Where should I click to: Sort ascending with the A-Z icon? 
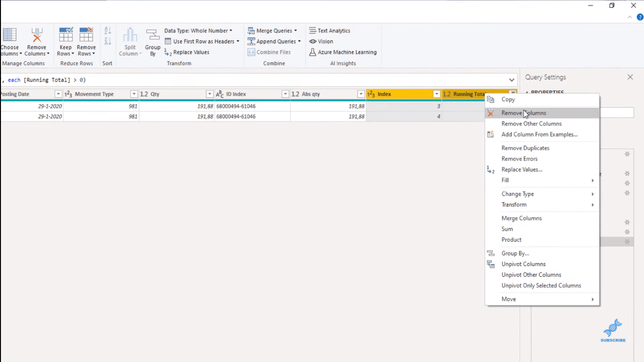(107, 31)
